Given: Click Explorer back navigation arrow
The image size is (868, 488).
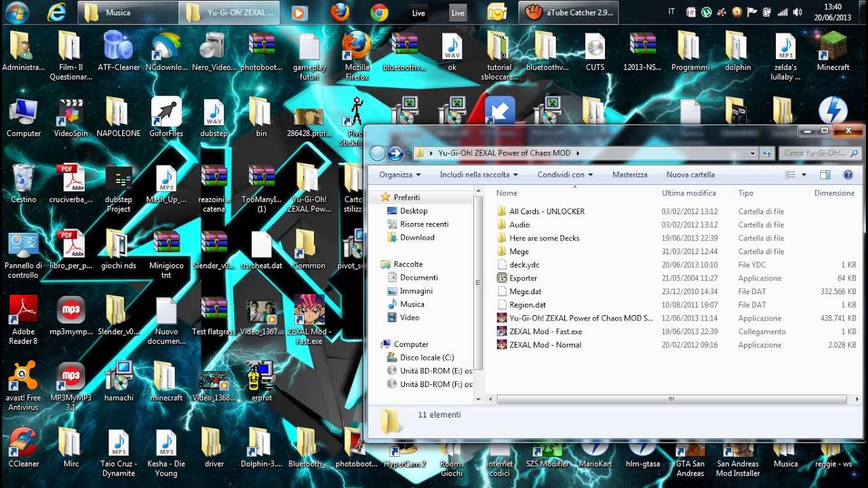Looking at the screenshot, I should (x=378, y=153).
